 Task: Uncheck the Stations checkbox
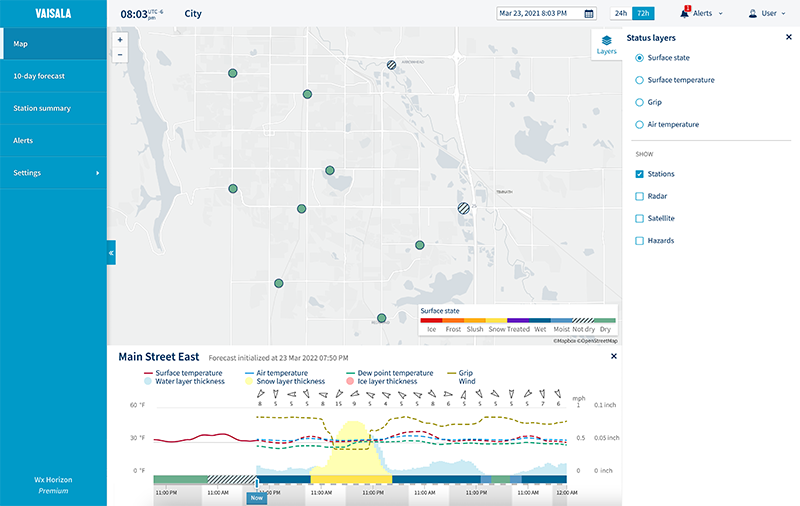(639, 174)
